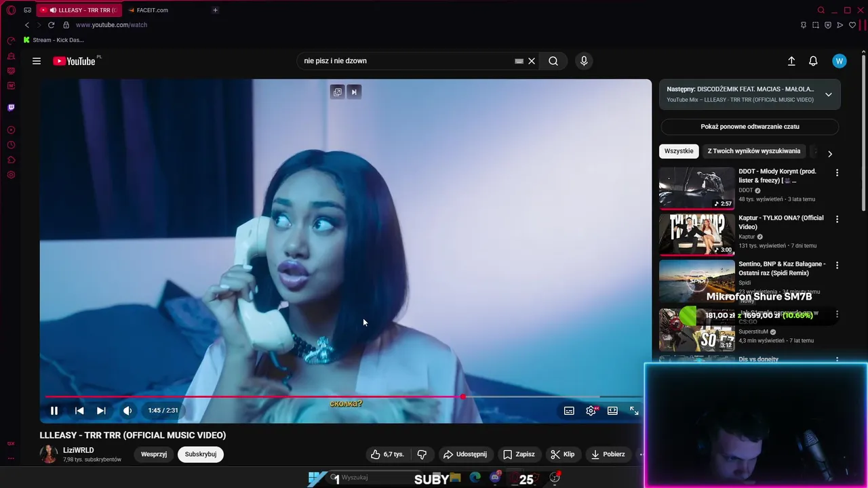Open Kaptur - TYLKO ONA? video thumbnail

(x=696, y=235)
